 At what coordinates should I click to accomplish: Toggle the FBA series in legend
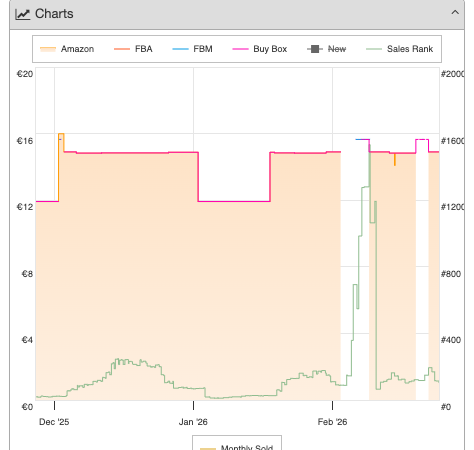(133, 49)
